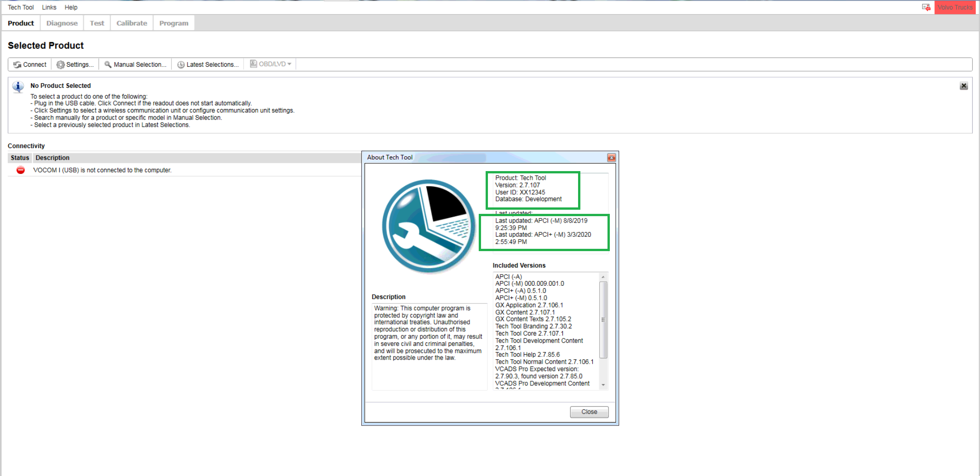
Task: Click the Included Versions scrollbar thumb
Action: click(603, 320)
